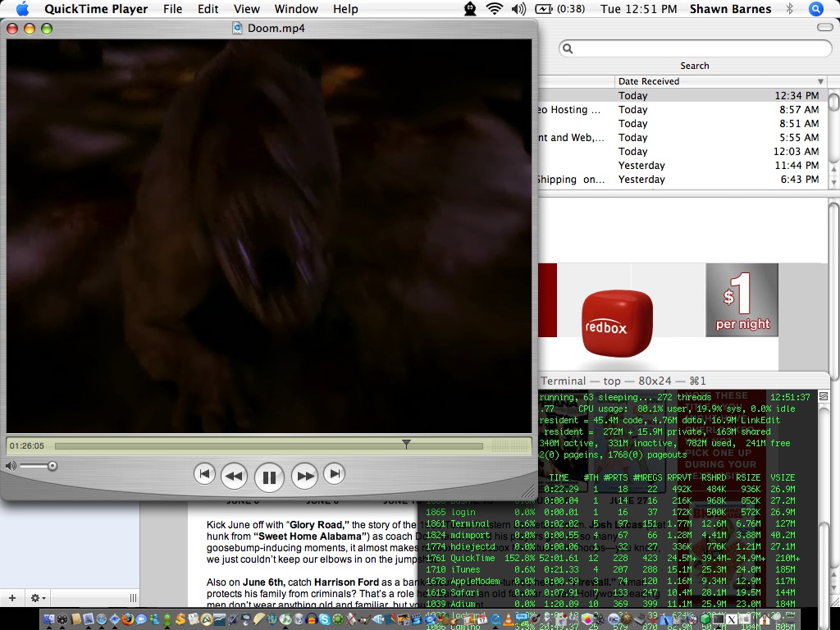This screenshot has height=630, width=840.
Task: Open Finder from the Dock
Action: point(48,619)
